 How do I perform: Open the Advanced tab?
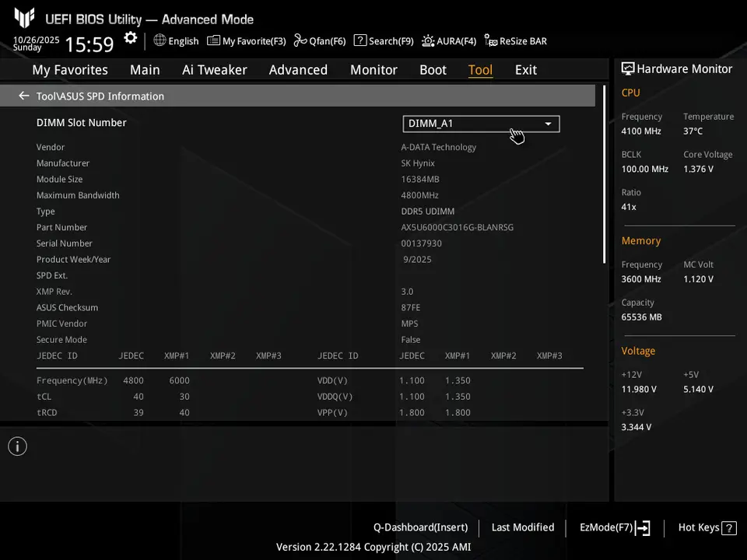pos(298,70)
